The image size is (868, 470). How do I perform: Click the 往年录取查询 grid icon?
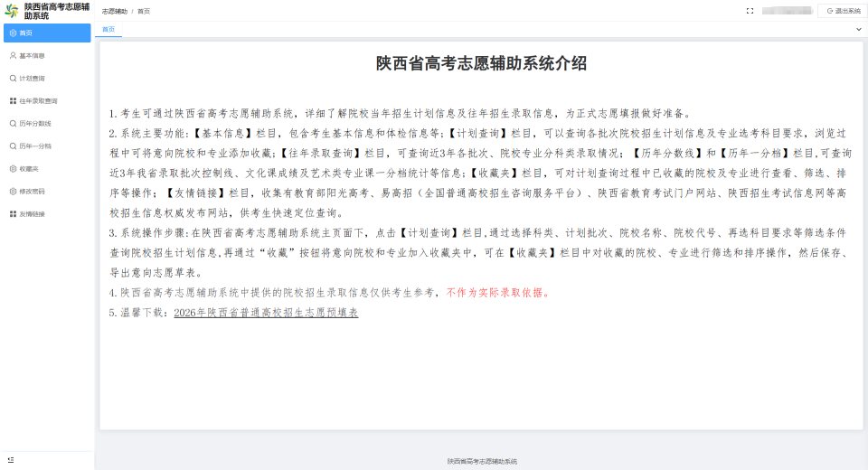coord(13,100)
